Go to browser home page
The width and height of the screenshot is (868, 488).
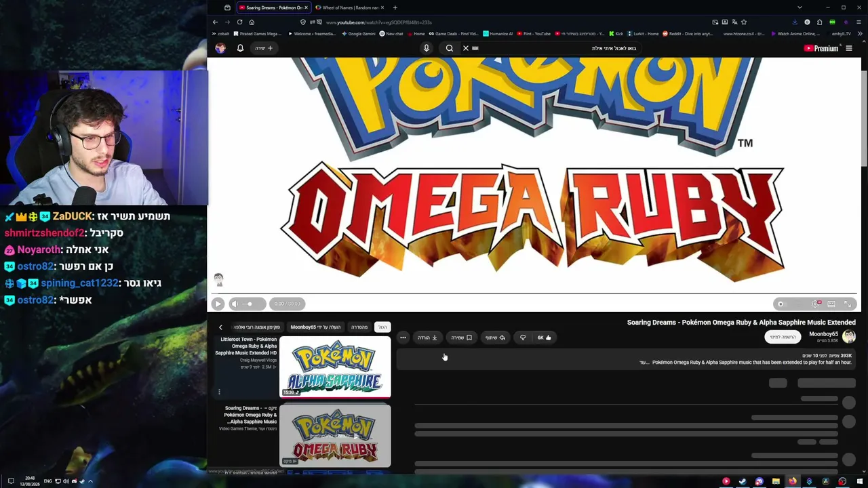click(252, 22)
